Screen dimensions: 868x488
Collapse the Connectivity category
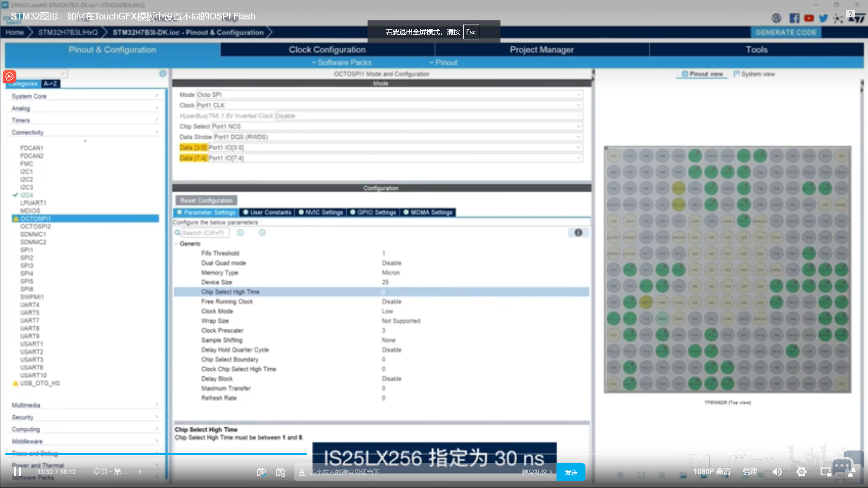click(85, 132)
